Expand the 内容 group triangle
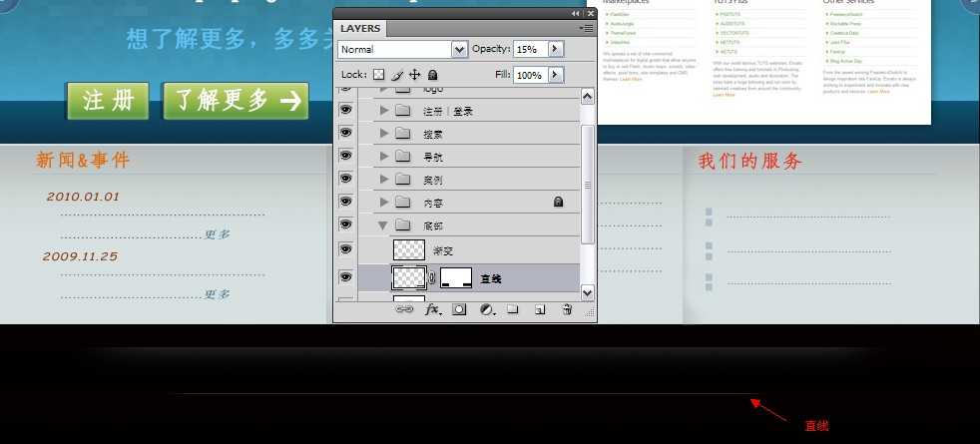The width and height of the screenshot is (980, 444). coord(384,203)
